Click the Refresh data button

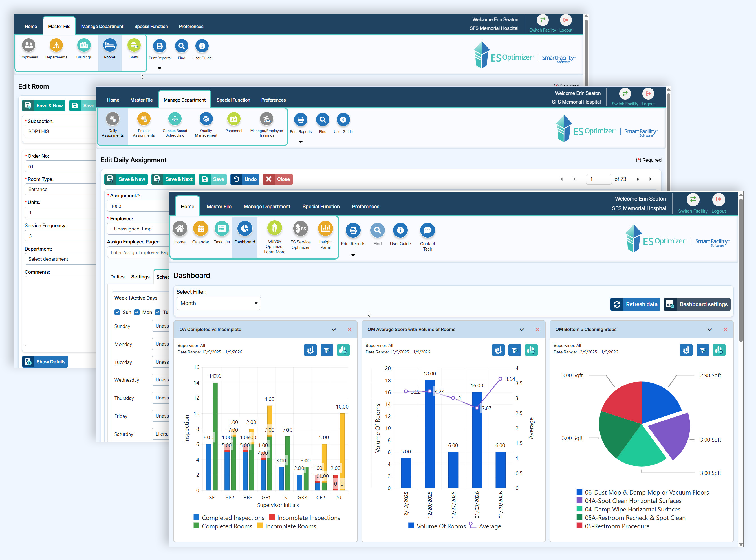635,304
